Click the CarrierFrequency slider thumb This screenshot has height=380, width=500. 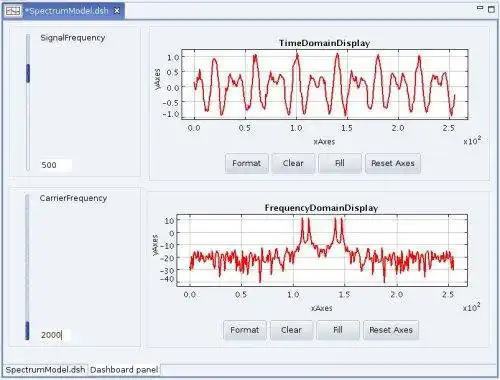tap(27, 331)
